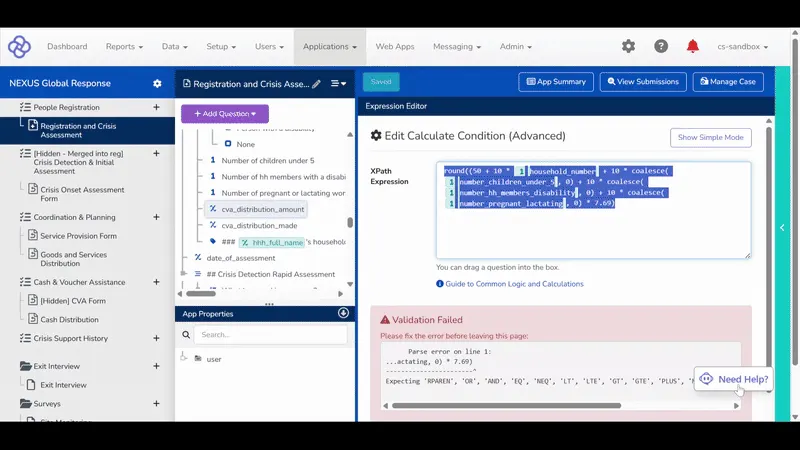Select the hhh_full_name label question
The width and height of the screenshot is (800, 450).
[278, 242]
